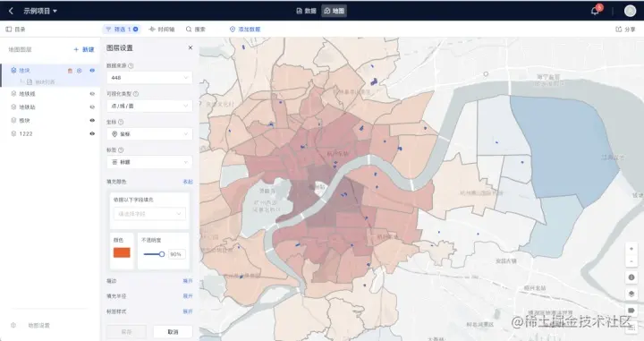Click the user avatar icon

click(x=630, y=11)
